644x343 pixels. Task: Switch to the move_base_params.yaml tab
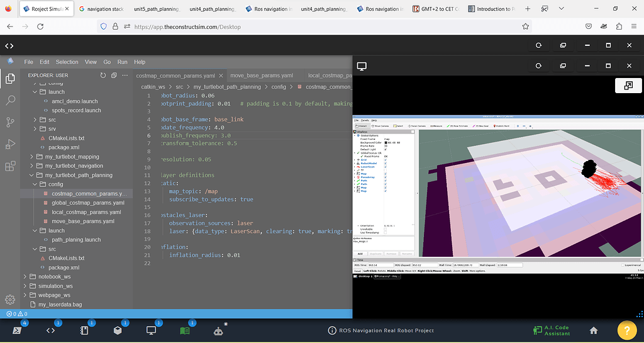261,76
